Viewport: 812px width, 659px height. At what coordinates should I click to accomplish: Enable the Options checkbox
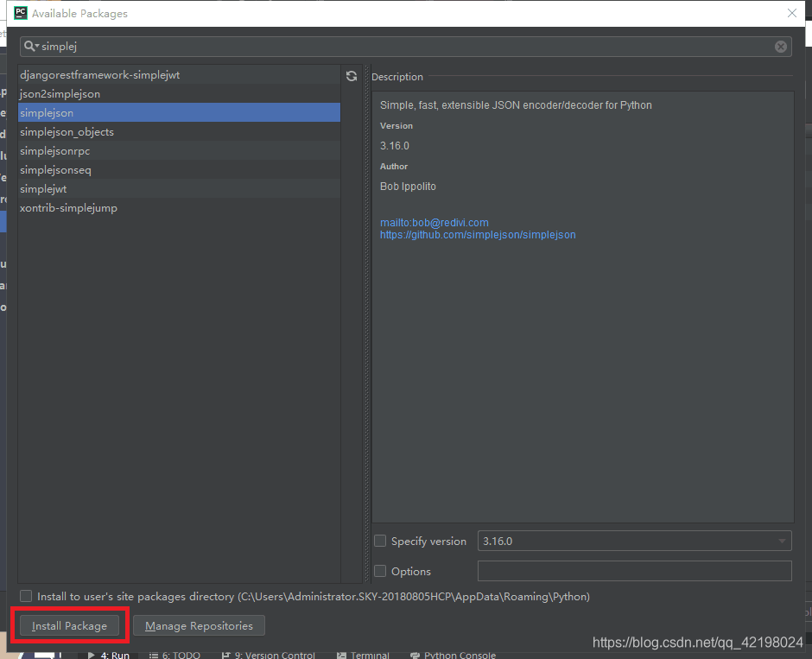tap(380, 571)
